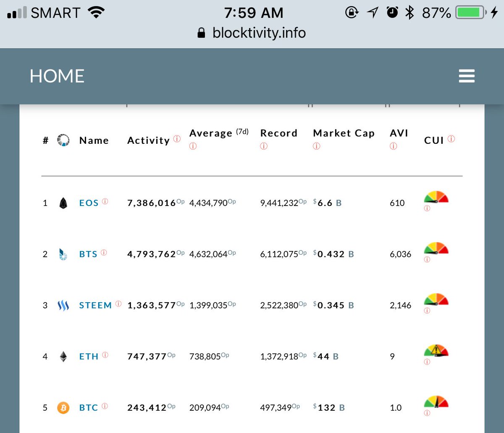Open info icon under AVI header
504x433 pixels.
pyautogui.click(x=394, y=146)
